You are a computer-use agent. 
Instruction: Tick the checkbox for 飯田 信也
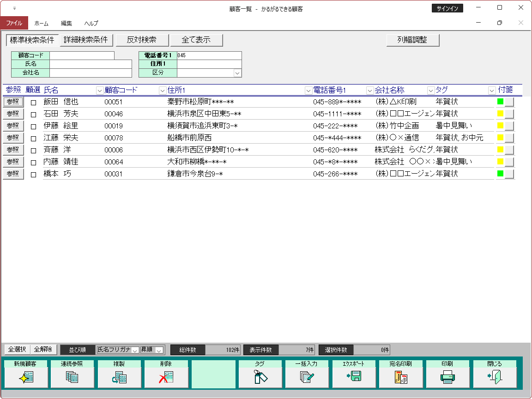(x=33, y=103)
